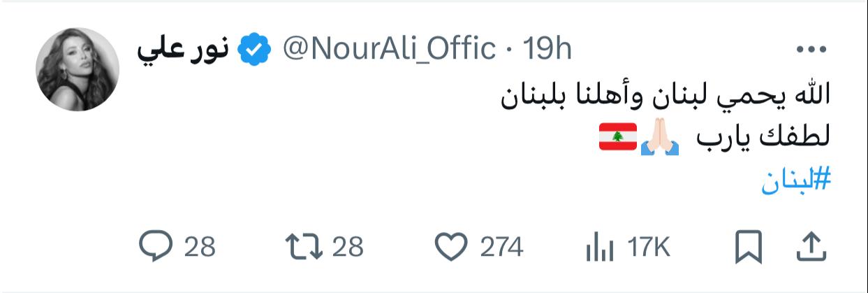
Task: Click the retweet arrows icon
Action: pos(302,247)
